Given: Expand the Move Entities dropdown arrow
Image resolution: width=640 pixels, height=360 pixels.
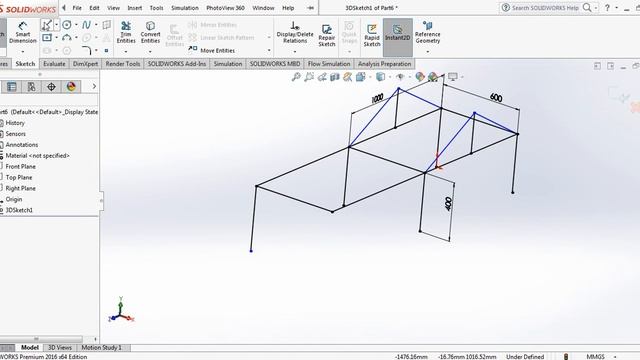Looking at the screenshot, I should click(x=269, y=50).
